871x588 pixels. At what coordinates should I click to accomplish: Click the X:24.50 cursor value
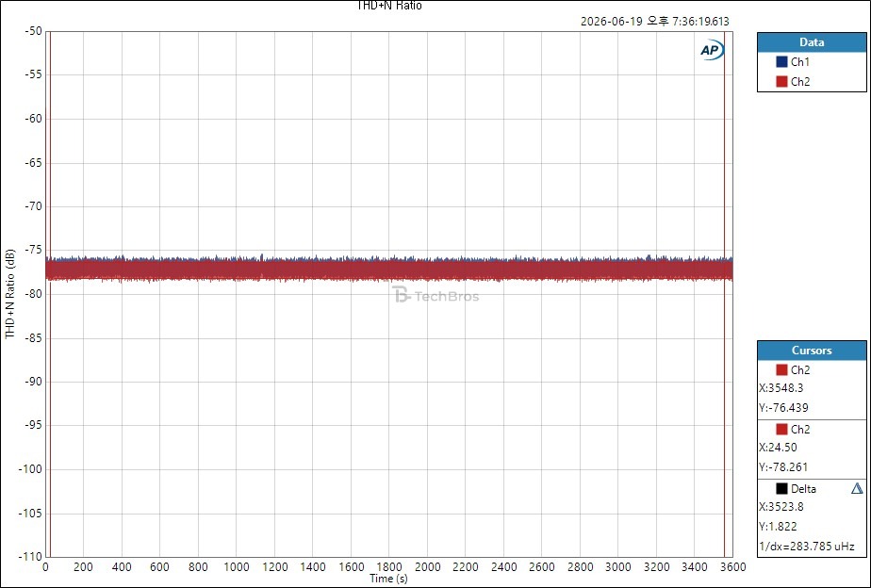778,448
